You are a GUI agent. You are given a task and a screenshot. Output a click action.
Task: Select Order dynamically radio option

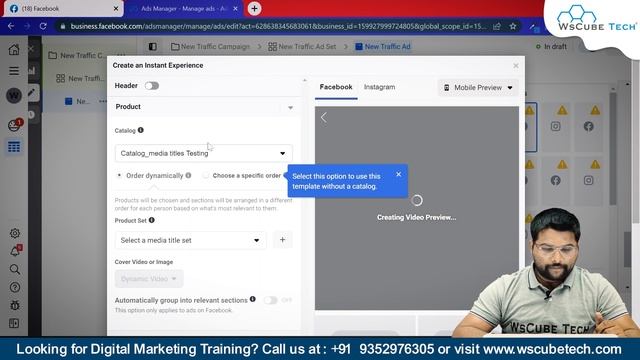[x=119, y=176]
